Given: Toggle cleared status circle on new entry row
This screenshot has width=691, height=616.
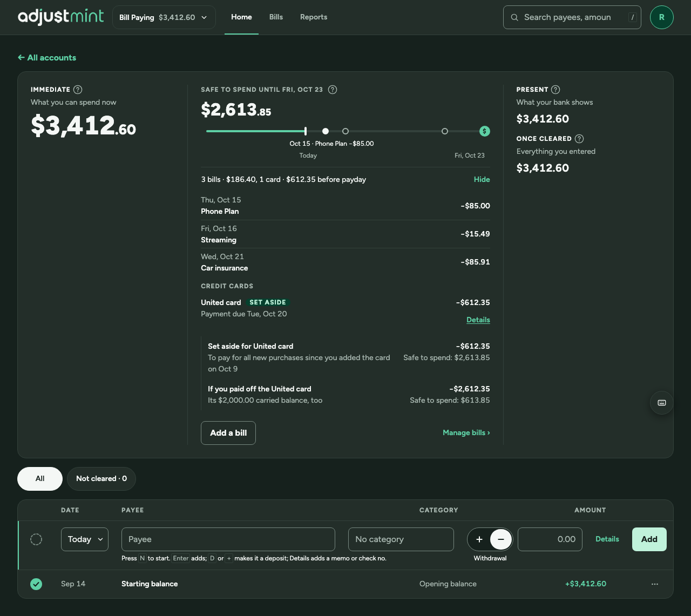Looking at the screenshot, I should 36,539.
